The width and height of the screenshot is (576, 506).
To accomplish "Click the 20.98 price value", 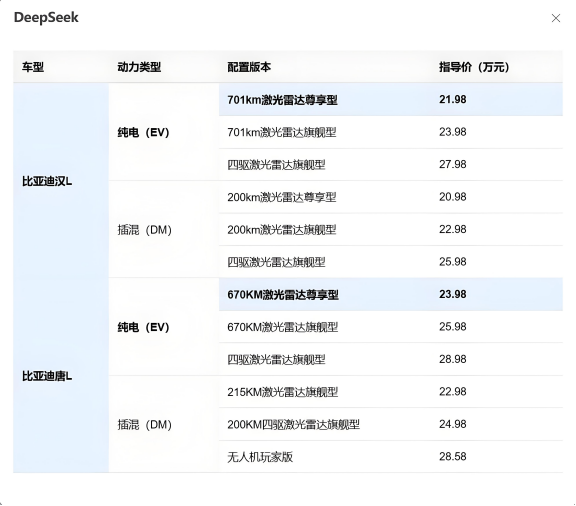I will [453, 197].
